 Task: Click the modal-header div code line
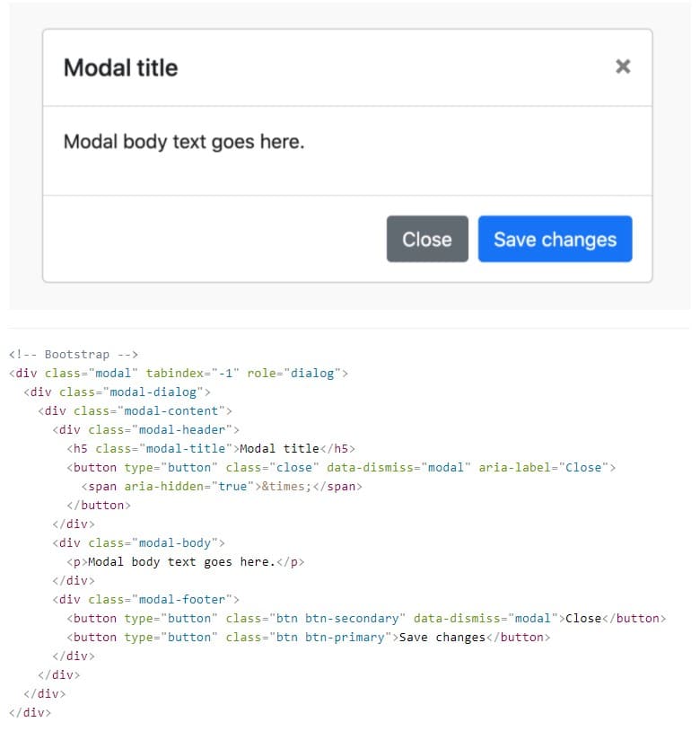(145, 429)
